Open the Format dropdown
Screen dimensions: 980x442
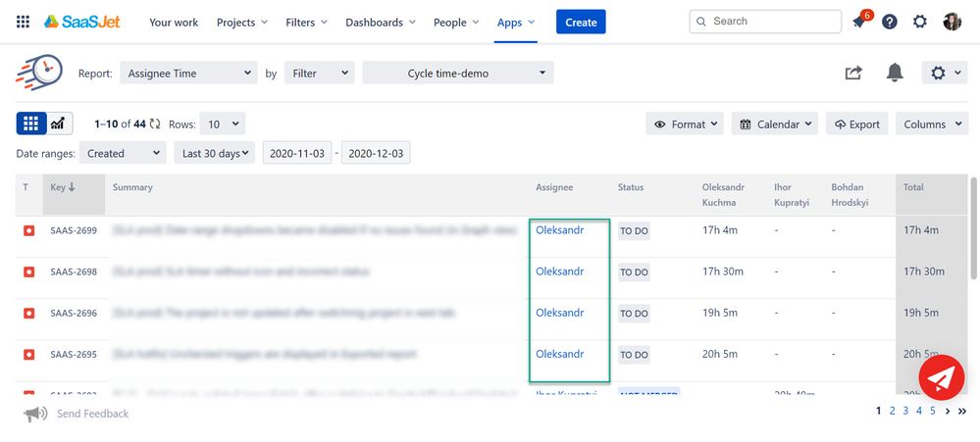point(685,124)
